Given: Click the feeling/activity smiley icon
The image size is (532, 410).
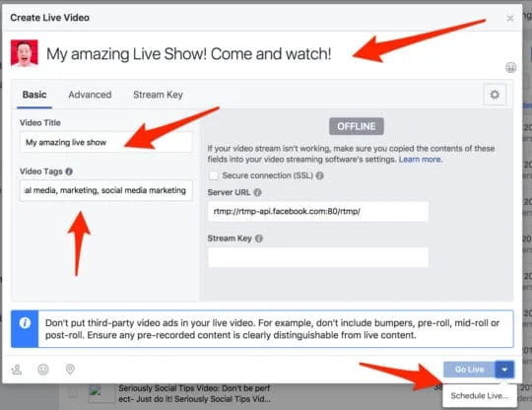Looking at the screenshot, I should tap(43, 370).
